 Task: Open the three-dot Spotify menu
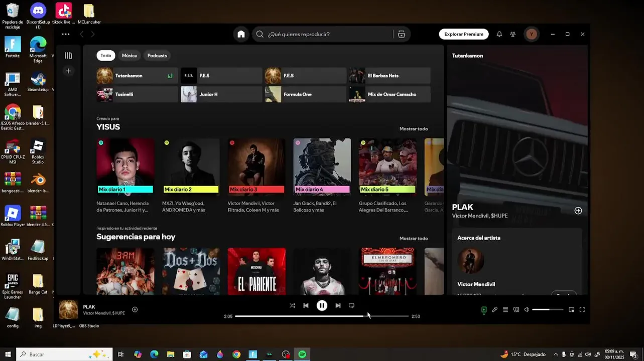pos(66,34)
